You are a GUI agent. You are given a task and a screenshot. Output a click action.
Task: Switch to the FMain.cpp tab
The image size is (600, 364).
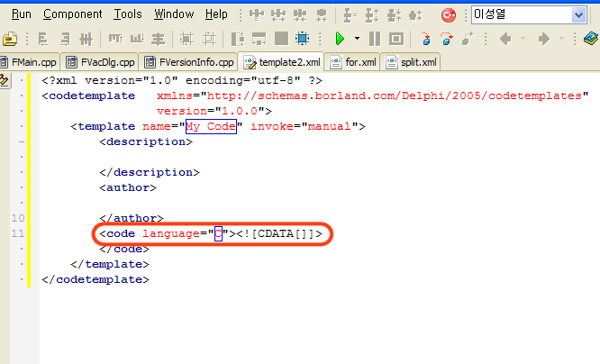click(29, 62)
